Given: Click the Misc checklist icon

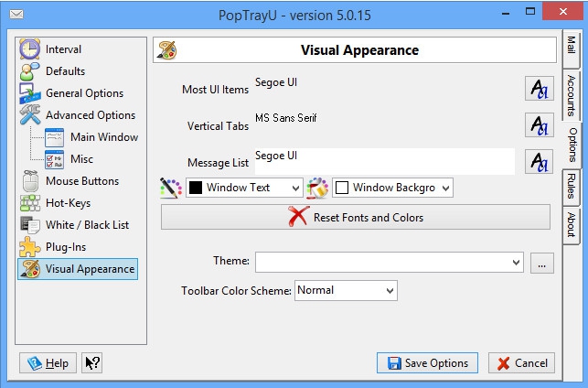Looking at the screenshot, I should [54, 159].
